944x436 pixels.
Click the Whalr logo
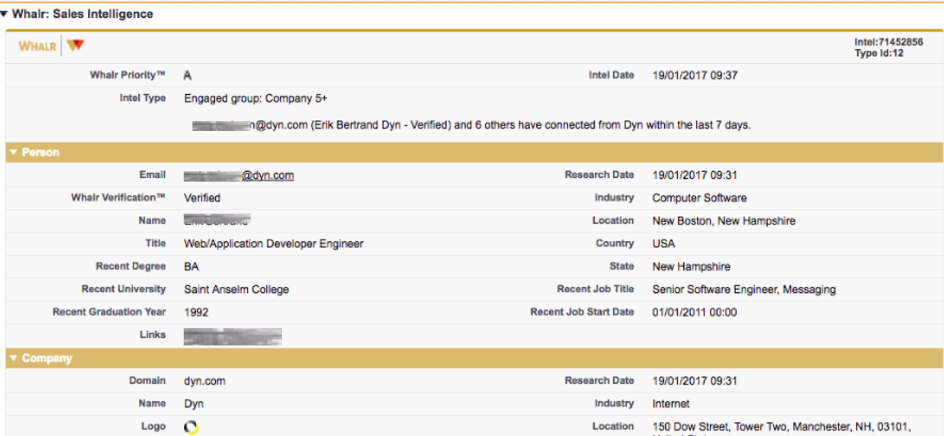point(38,46)
